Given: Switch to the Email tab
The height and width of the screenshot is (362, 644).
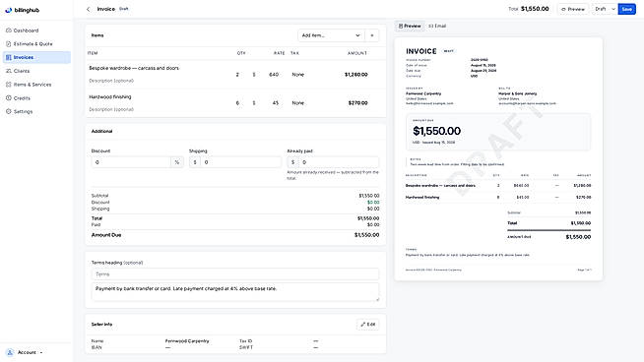Looking at the screenshot, I should (x=437, y=26).
